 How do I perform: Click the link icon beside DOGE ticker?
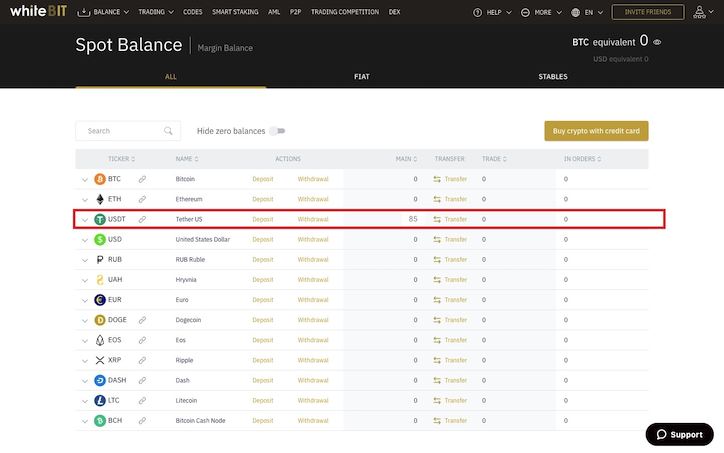[142, 320]
